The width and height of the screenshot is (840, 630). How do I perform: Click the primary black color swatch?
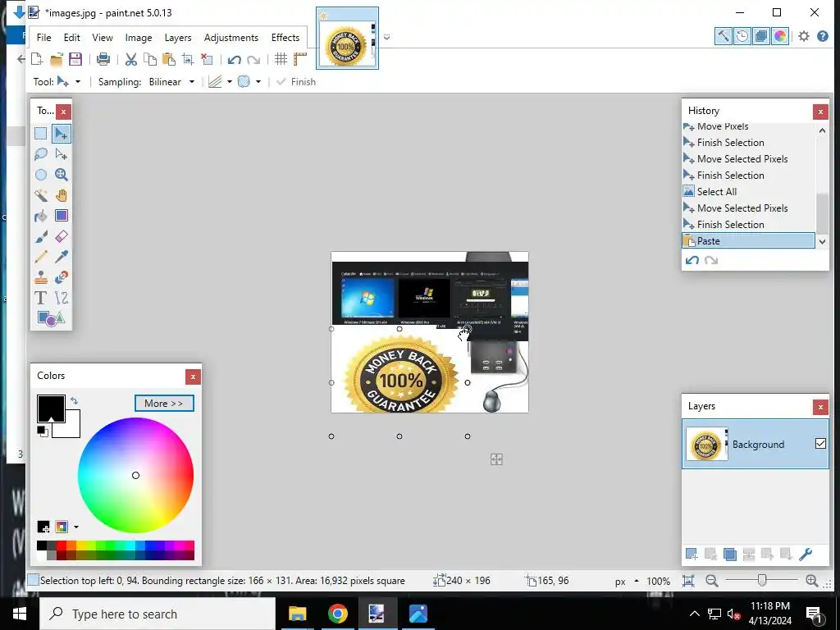coord(51,409)
